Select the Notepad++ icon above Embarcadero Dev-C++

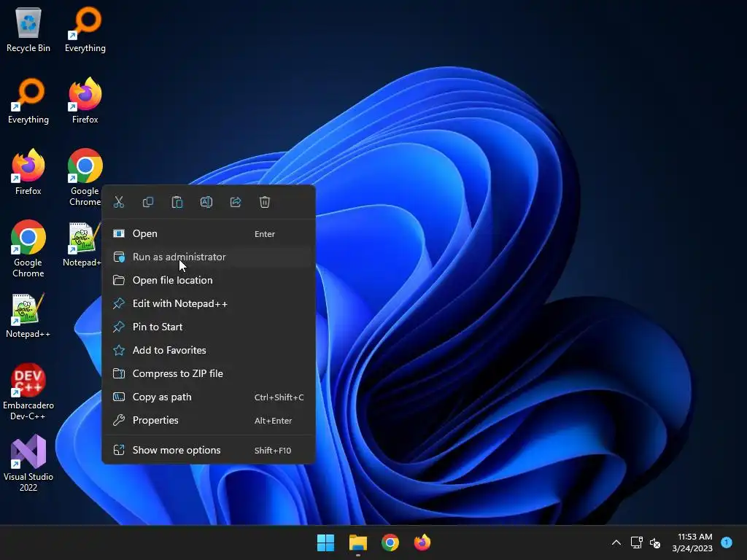pyautogui.click(x=28, y=316)
